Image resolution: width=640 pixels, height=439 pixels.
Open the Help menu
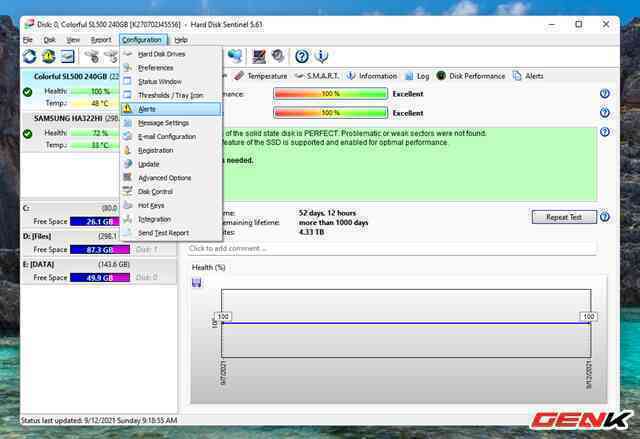[x=181, y=40]
